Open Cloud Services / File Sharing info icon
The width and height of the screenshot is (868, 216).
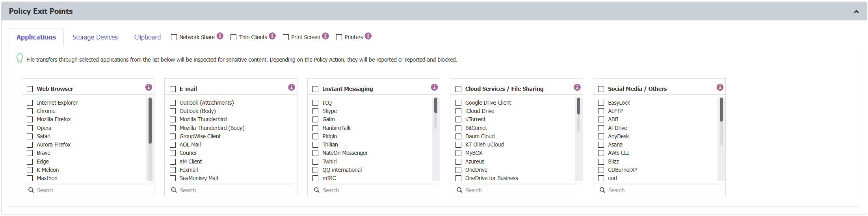pyautogui.click(x=577, y=87)
